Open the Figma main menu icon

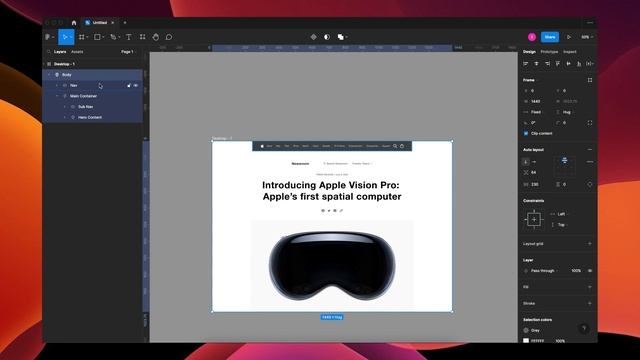pos(48,37)
